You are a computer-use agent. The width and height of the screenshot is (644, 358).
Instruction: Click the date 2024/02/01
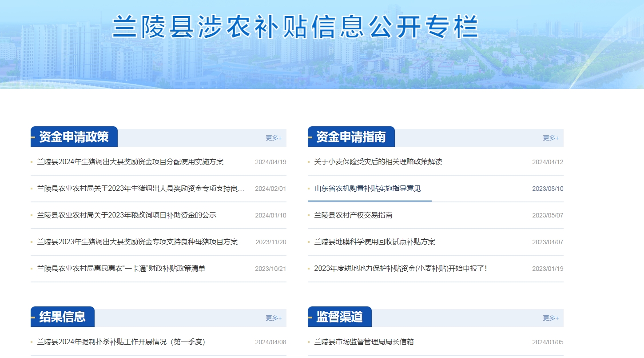(x=270, y=189)
